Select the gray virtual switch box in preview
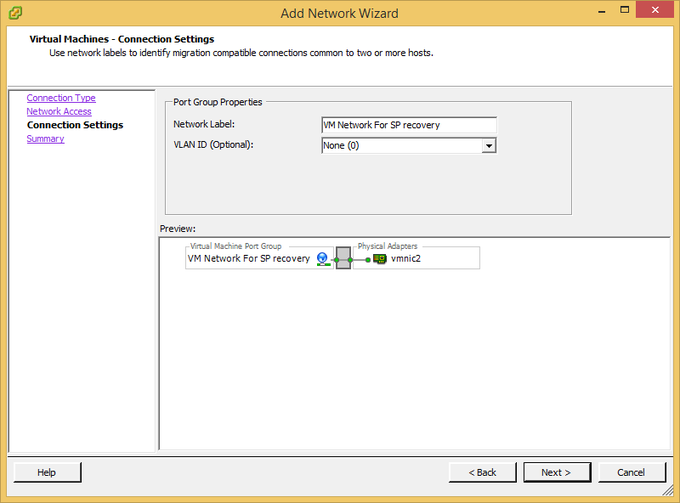This screenshot has height=503, width=680. click(343, 259)
